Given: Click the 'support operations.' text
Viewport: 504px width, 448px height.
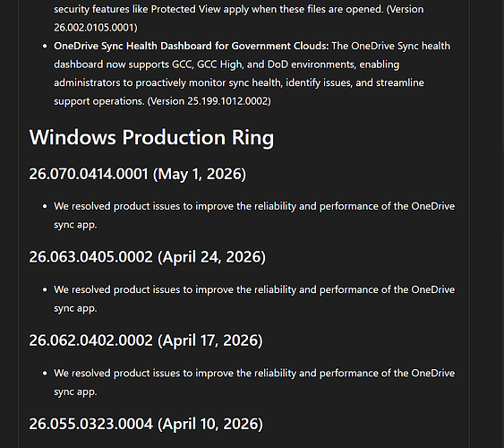Looking at the screenshot, I should coord(99,101).
